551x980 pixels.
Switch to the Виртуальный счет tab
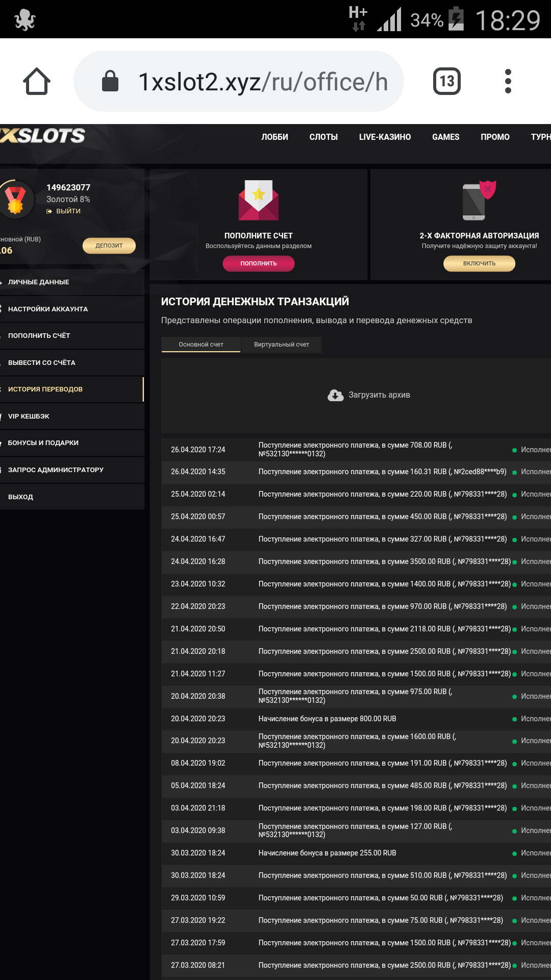click(282, 345)
